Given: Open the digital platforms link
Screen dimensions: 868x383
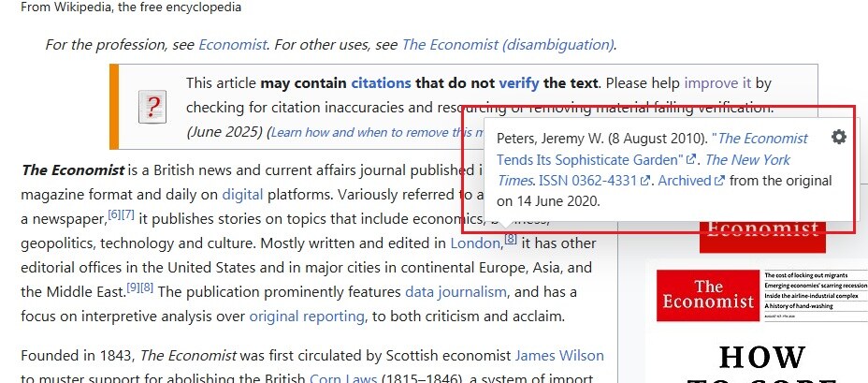Looking at the screenshot, I should click(x=242, y=195).
